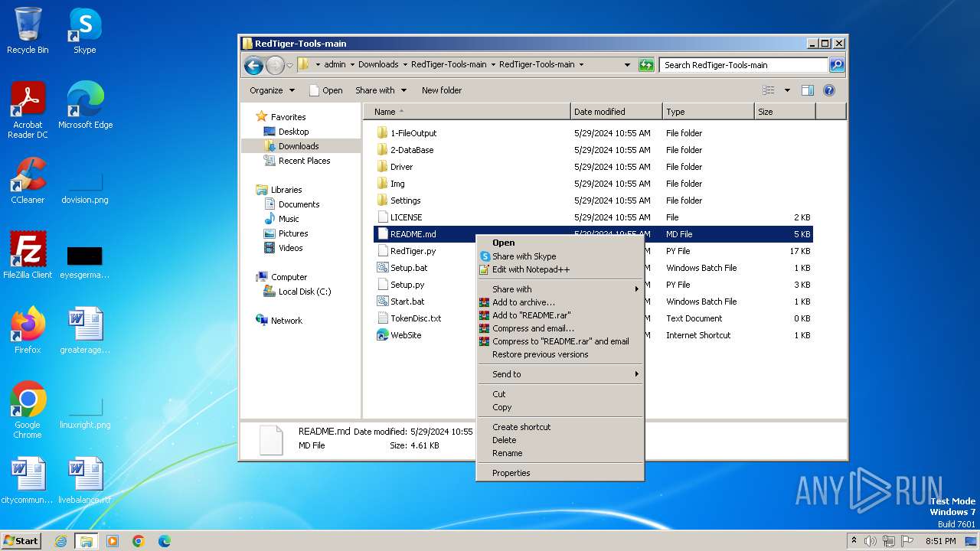Choose Add to "README.rar"
Screen dimensions: 980x551
click(x=559, y=315)
